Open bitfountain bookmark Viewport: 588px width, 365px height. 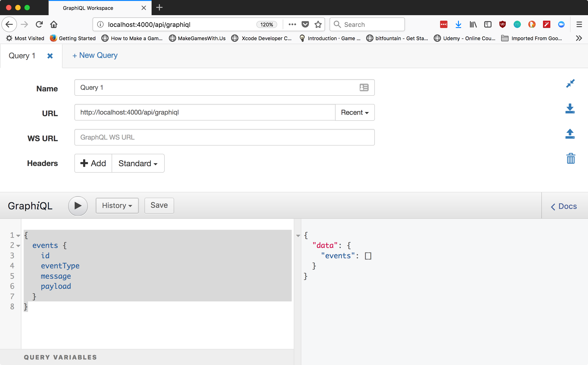(x=397, y=38)
